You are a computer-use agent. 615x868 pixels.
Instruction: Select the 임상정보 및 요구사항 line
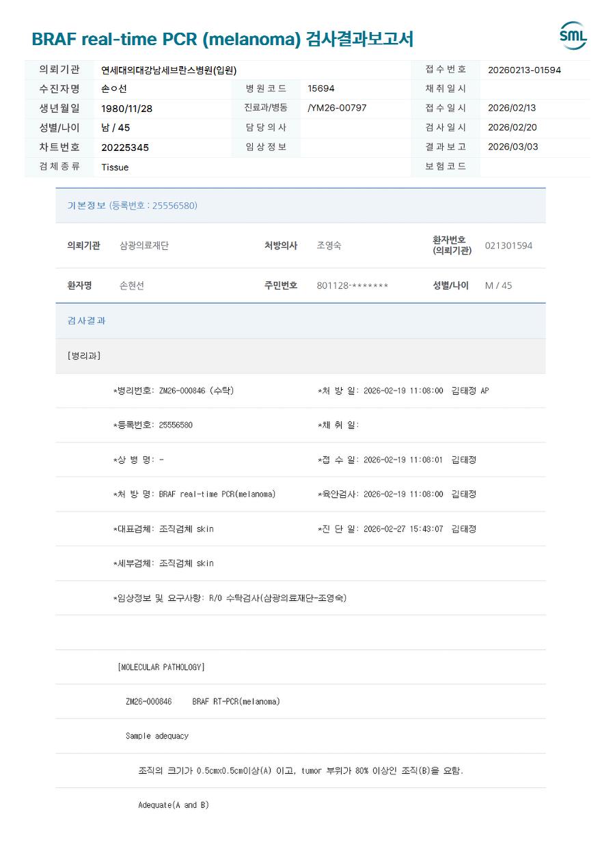(x=230, y=598)
